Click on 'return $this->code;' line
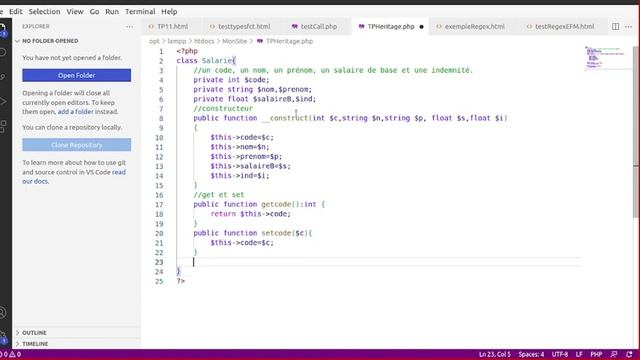The image size is (640, 360). pos(251,214)
